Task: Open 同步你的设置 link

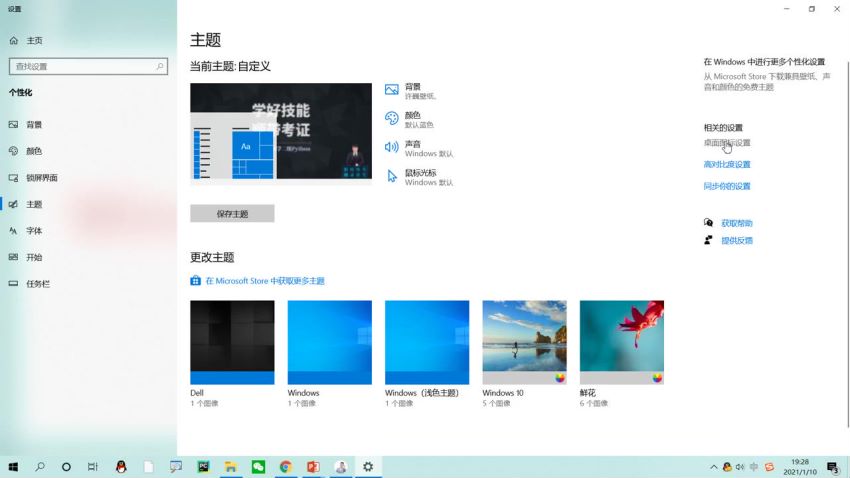Action: click(x=727, y=186)
